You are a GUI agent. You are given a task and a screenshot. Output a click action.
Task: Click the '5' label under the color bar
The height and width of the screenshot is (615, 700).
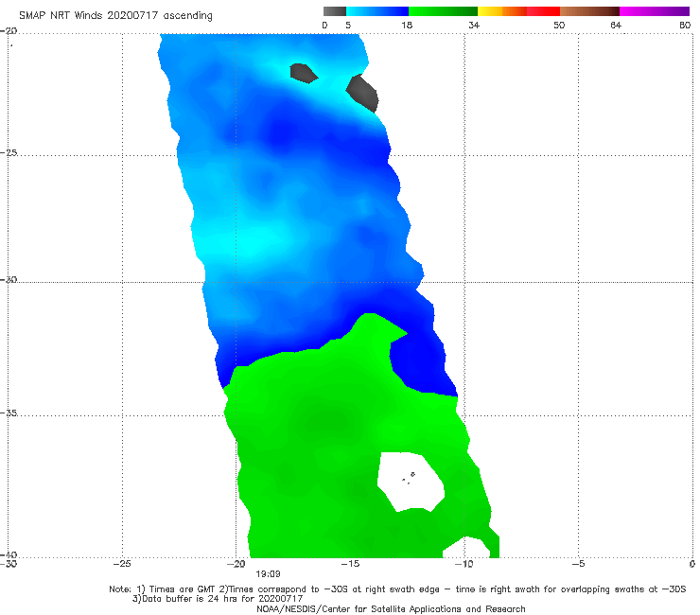click(x=348, y=25)
